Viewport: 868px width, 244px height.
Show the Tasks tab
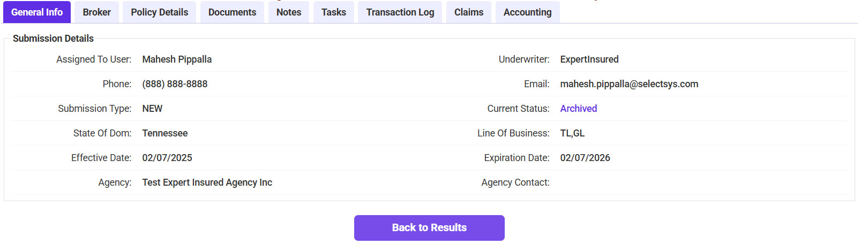pos(333,12)
